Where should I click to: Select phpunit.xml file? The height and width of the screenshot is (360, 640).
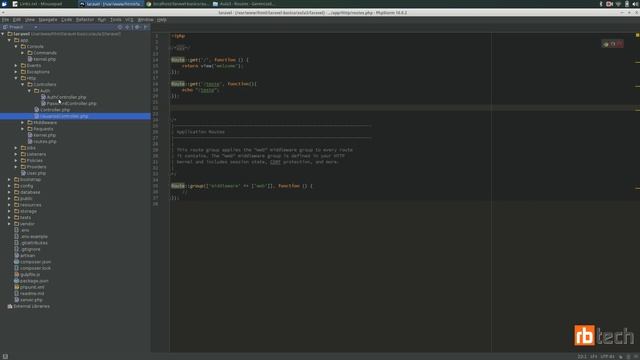click(x=29, y=287)
